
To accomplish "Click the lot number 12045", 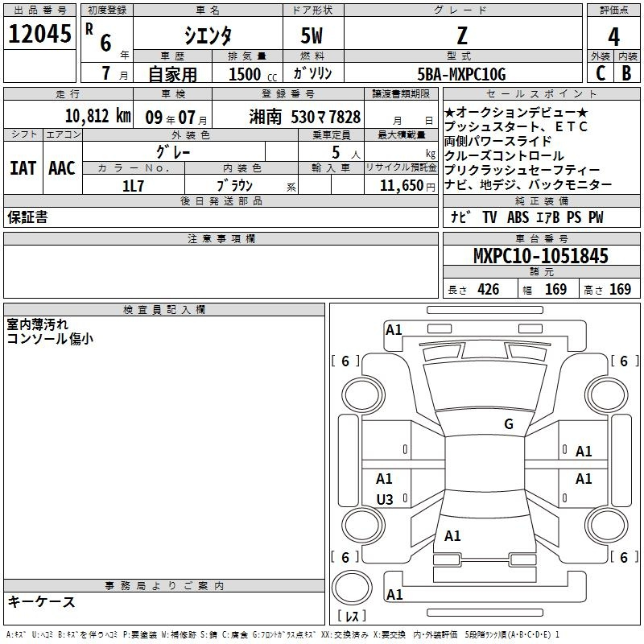I will pos(39,33).
